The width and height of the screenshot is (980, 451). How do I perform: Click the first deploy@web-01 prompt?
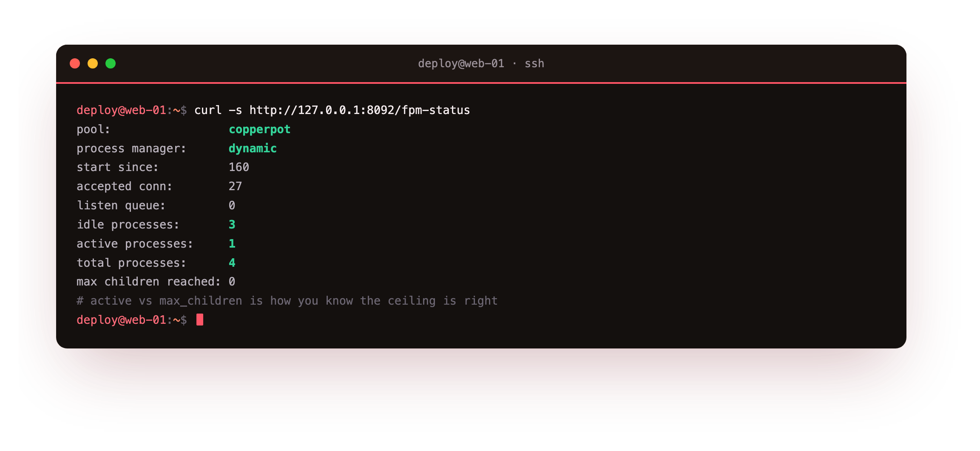pos(131,110)
